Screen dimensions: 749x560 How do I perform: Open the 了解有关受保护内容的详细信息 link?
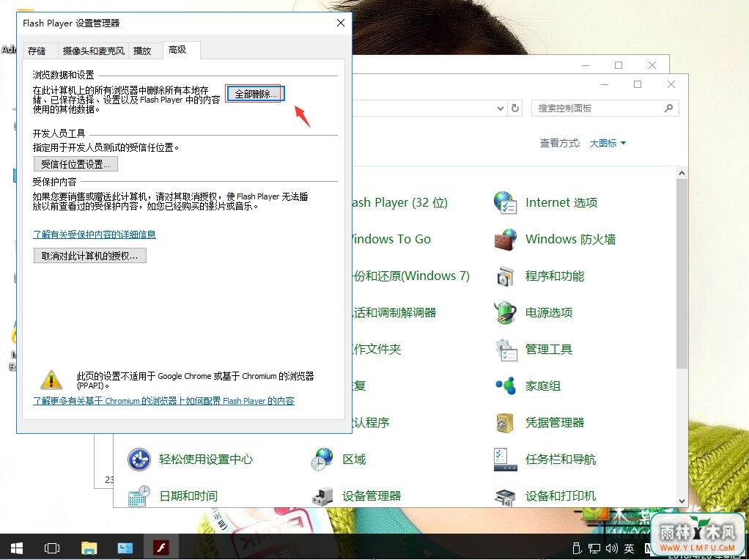pos(94,234)
